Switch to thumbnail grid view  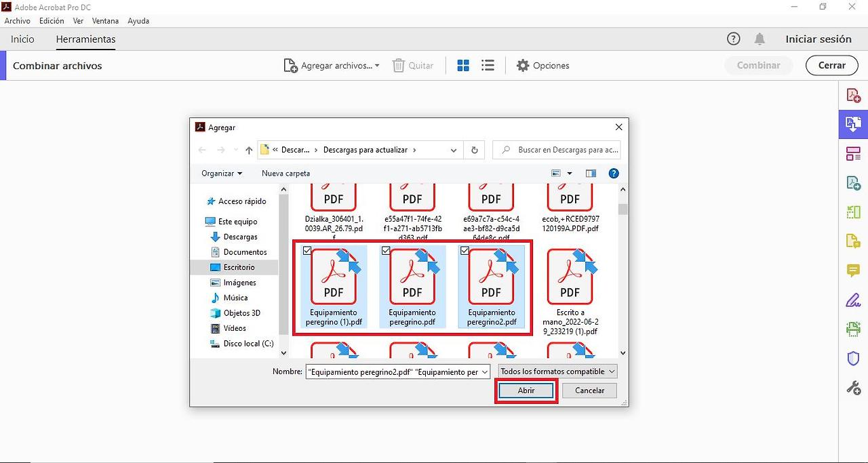[x=463, y=66]
